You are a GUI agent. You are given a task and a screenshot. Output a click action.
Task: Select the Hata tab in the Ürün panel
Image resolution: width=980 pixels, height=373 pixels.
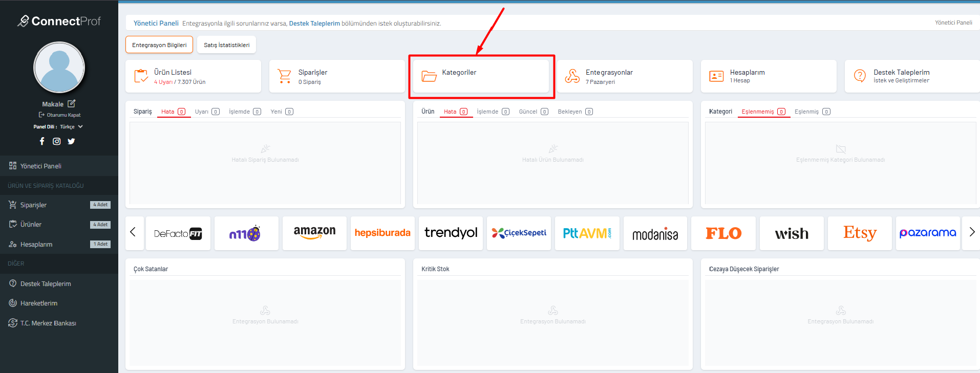456,112
